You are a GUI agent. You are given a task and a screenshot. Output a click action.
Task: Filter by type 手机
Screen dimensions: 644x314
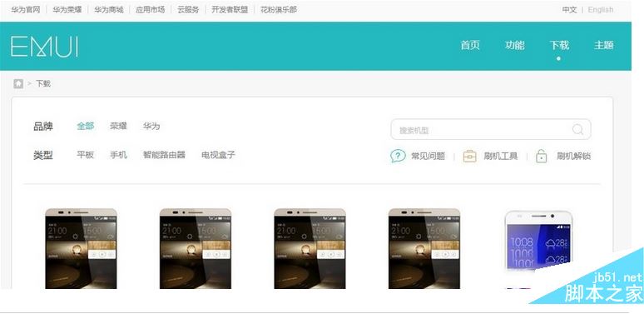(118, 155)
